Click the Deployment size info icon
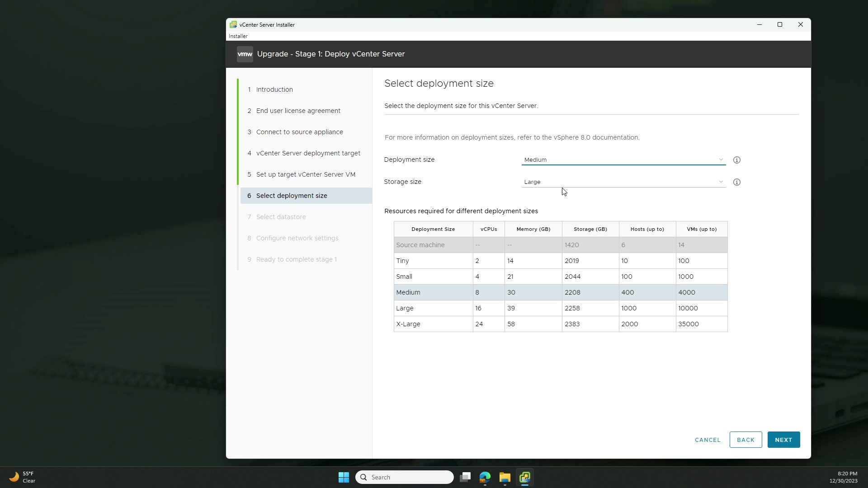868x488 pixels. coord(736,160)
